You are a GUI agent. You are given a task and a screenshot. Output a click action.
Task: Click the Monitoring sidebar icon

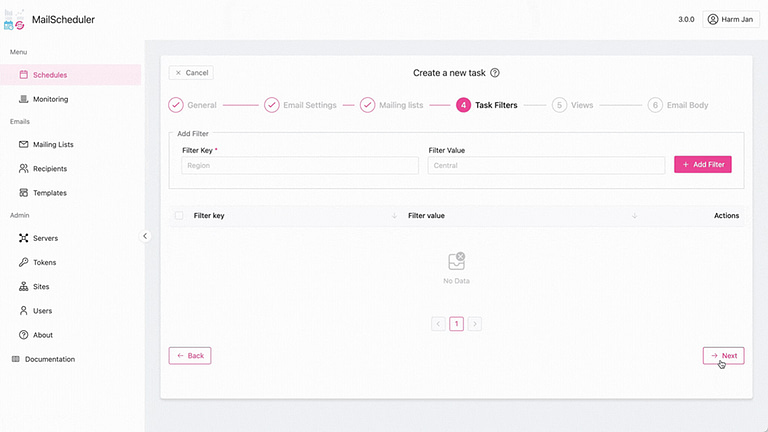coord(24,99)
